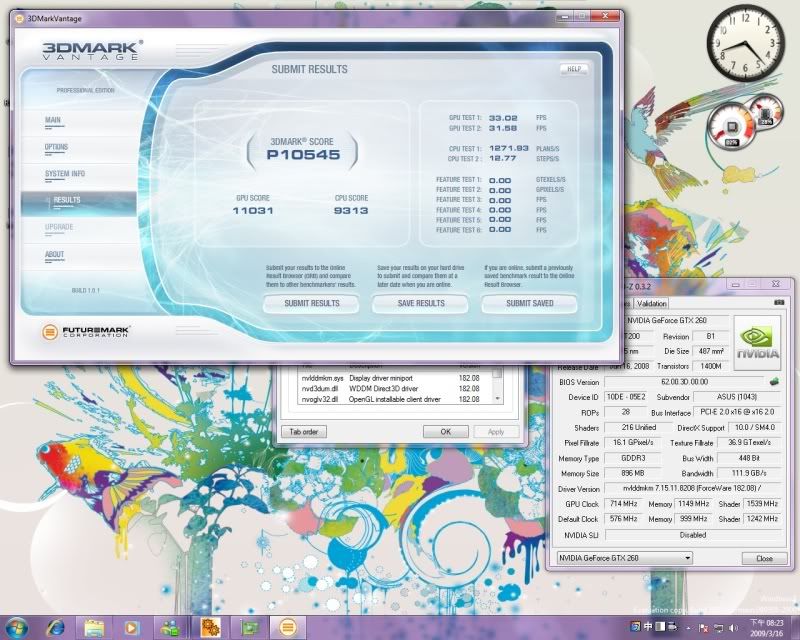Switch to the Validation tab in GPU-Z
The height and width of the screenshot is (640, 800).
[x=652, y=303]
